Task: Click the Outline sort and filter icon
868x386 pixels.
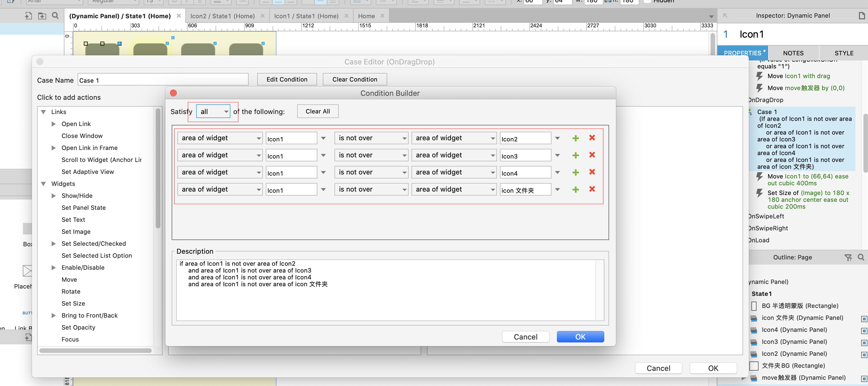Action: coord(848,257)
